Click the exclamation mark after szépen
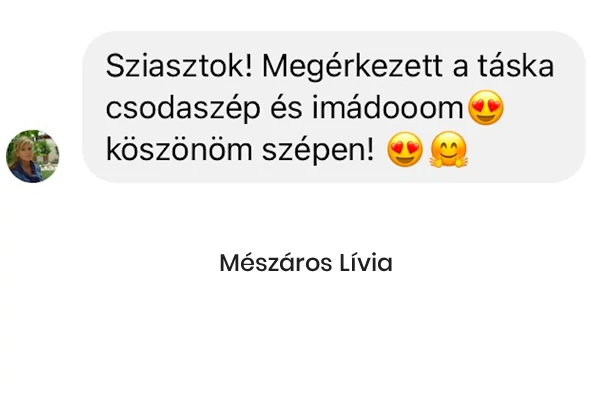 pos(370,149)
